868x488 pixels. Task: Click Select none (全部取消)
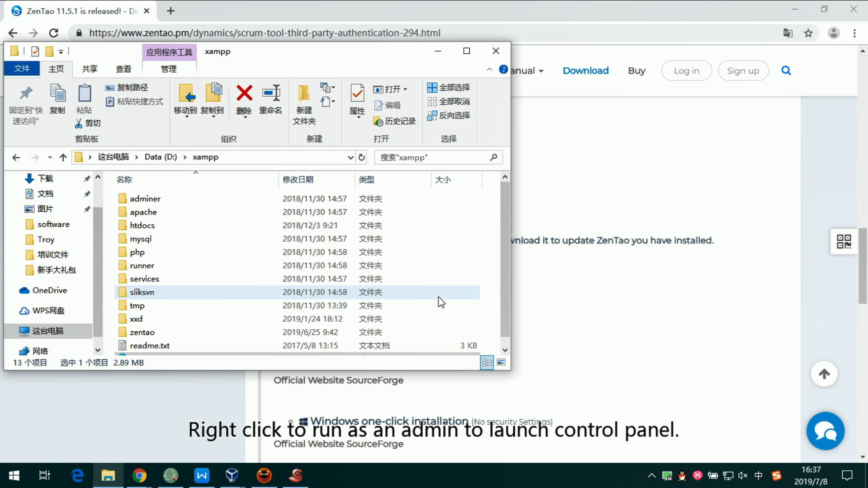click(x=448, y=102)
